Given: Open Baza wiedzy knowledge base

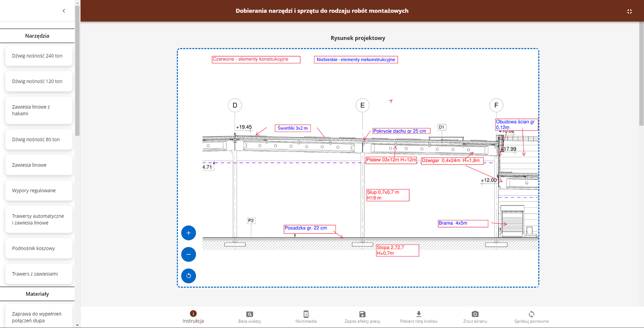Looking at the screenshot, I should coord(250,317).
